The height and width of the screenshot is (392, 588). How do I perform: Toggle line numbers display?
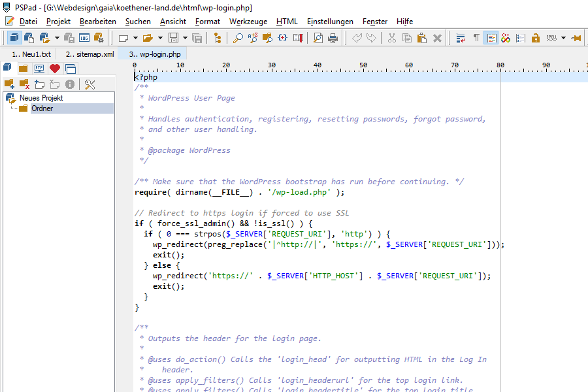[521, 38]
